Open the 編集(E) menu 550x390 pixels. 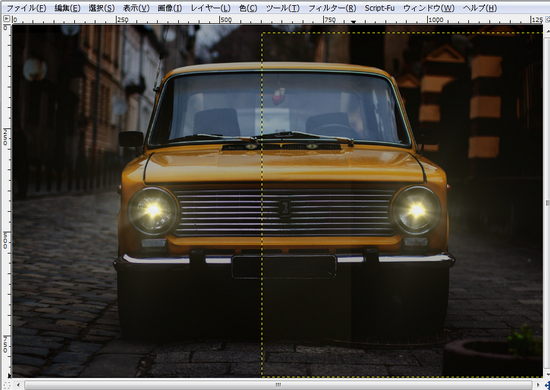[67, 8]
